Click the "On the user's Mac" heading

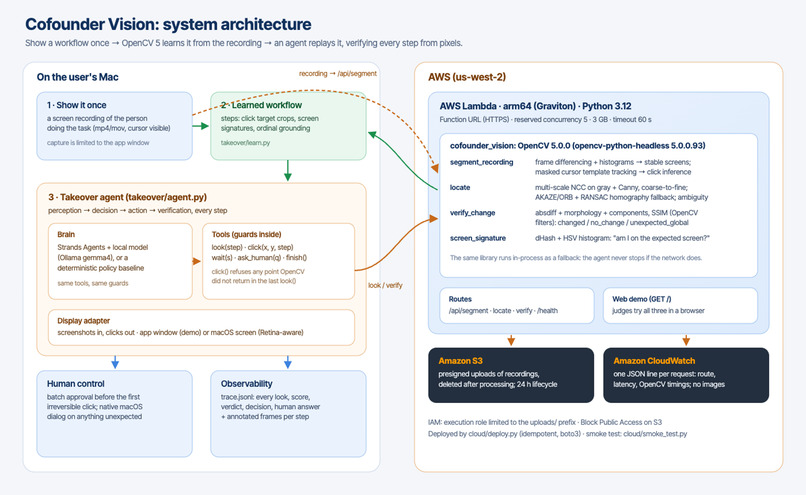77,77
